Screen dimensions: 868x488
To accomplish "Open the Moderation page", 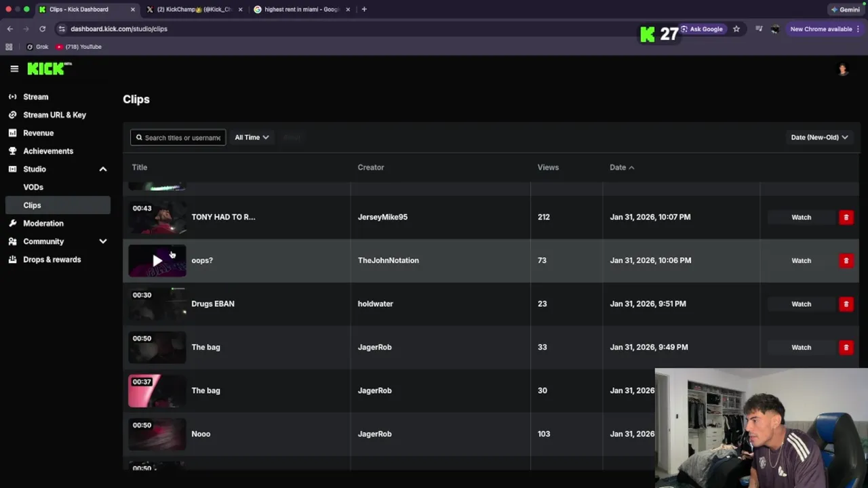I will click(x=43, y=223).
